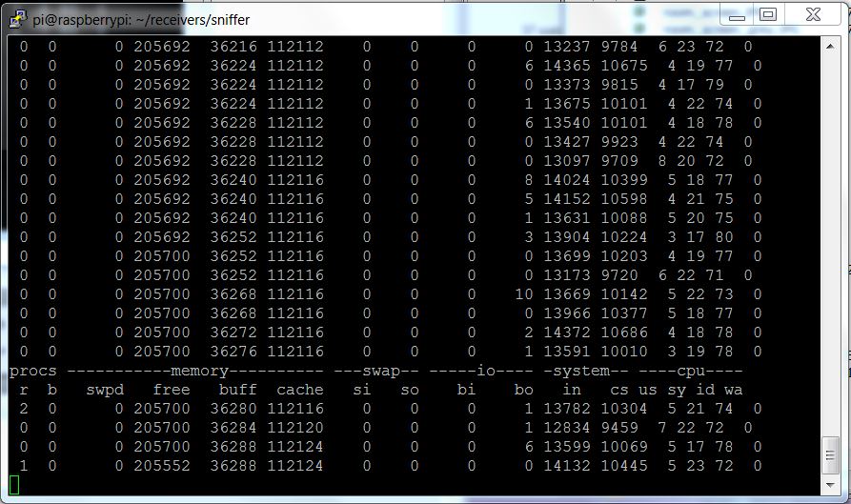The height and width of the screenshot is (504, 851).
Task: Click the interrupts value 13631
Action: click(x=567, y=218)
